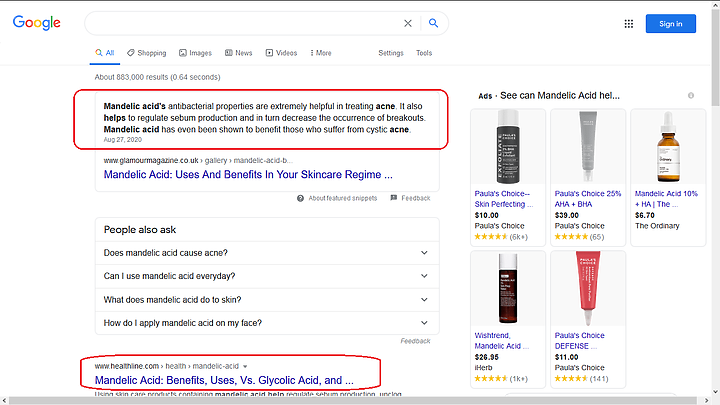Screen dimensions: 720x405
Task: Open the Google apps grid icon
Action: coord(629,24)
